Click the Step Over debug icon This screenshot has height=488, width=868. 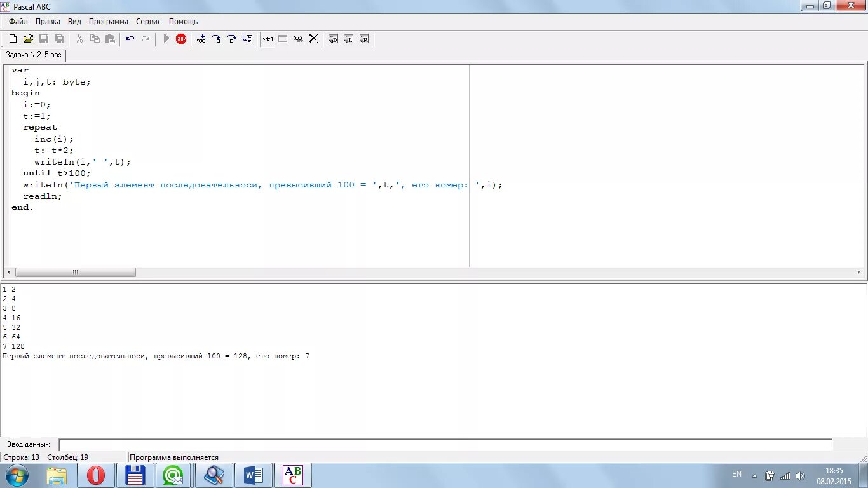tap(232, 39)
